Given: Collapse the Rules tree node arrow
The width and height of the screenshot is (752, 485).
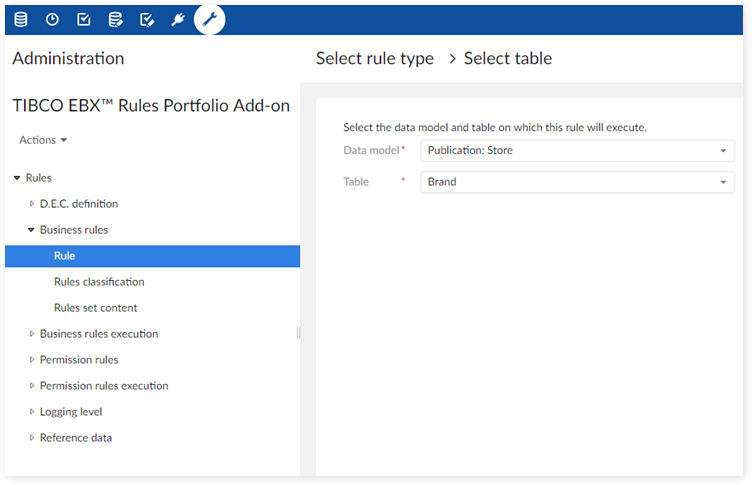Looking at the screenshot, I should [x=17, y=178].
